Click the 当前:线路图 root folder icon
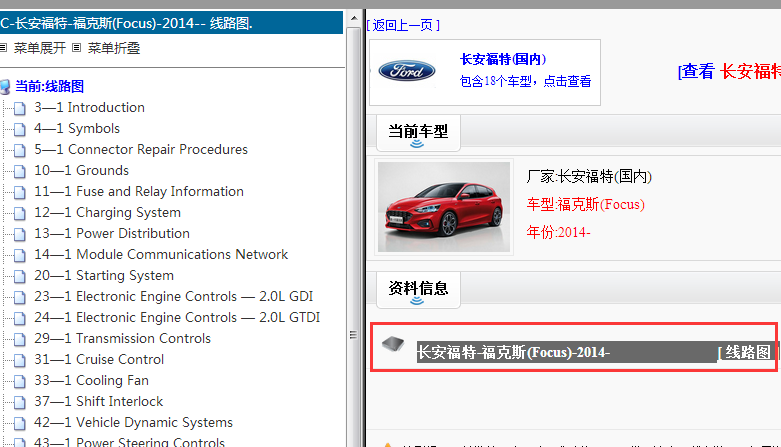The image size is (781, 447). (5, 87)
